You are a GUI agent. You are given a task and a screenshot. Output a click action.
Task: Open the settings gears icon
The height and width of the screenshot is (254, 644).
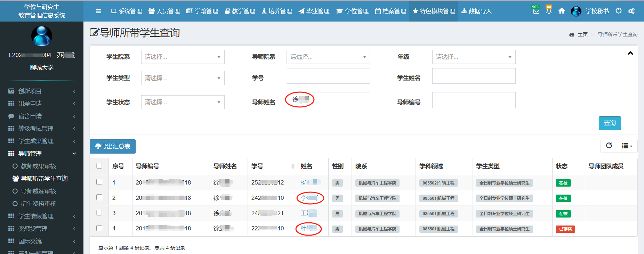pyautogui.click(x=631, y=11)
